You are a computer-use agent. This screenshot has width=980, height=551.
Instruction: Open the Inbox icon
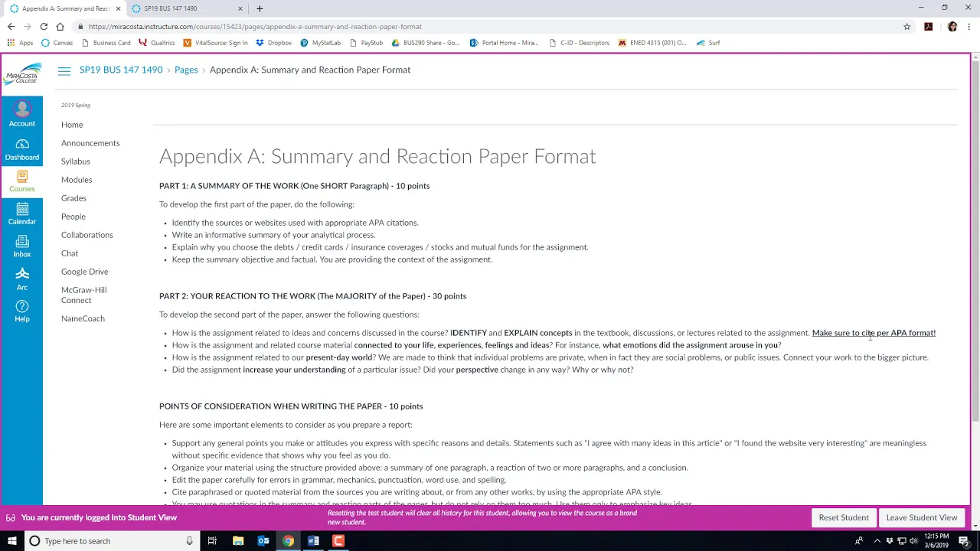pos(21,247)
